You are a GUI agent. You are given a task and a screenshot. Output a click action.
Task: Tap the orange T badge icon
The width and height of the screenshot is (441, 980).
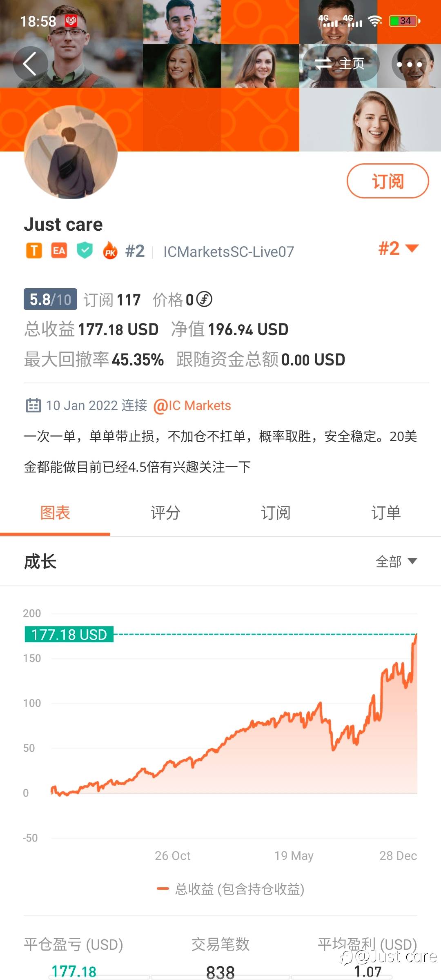click(34, 250)
